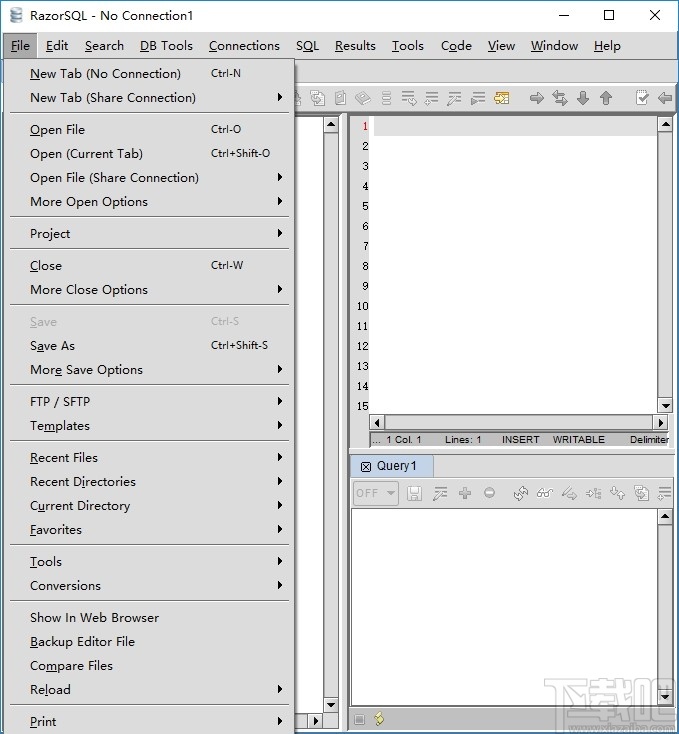Select New Tab (No Connection) menu entry
Image resolution: width=679 pixels, height=734 pixels.
point(149,73)
